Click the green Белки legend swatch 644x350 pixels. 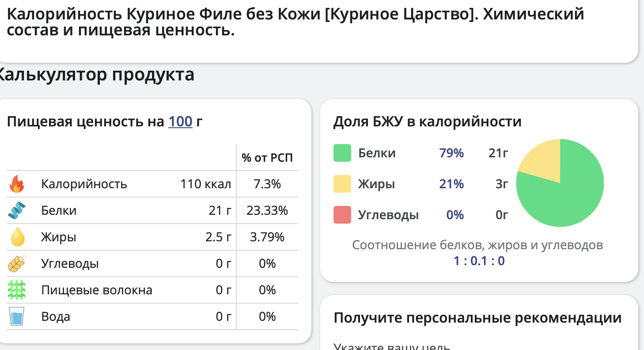342,153
